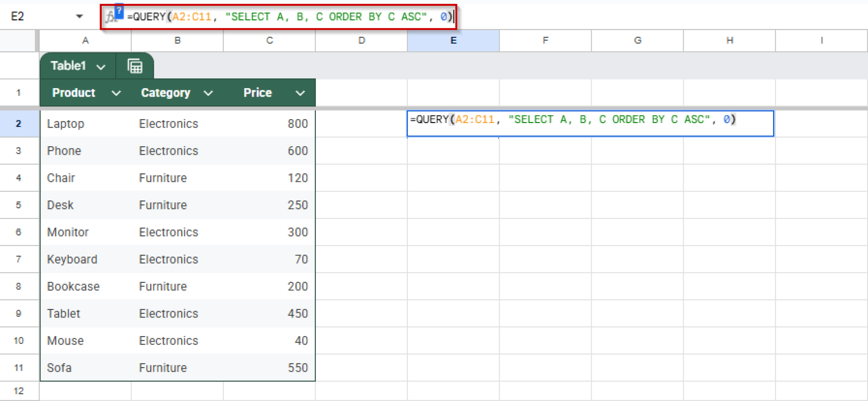
Task: Select row 12 header
Action: (x=19, y=390)
